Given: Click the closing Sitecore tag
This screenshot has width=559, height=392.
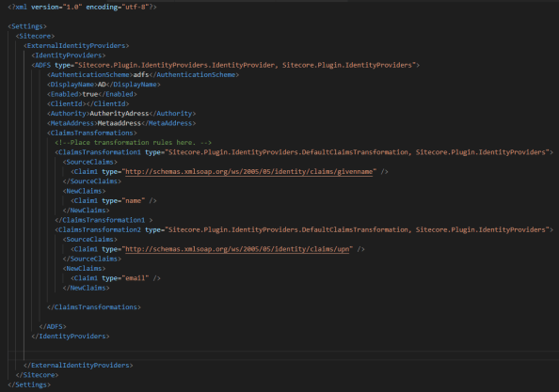Looking at the screenshot, I should click(37, 375).
